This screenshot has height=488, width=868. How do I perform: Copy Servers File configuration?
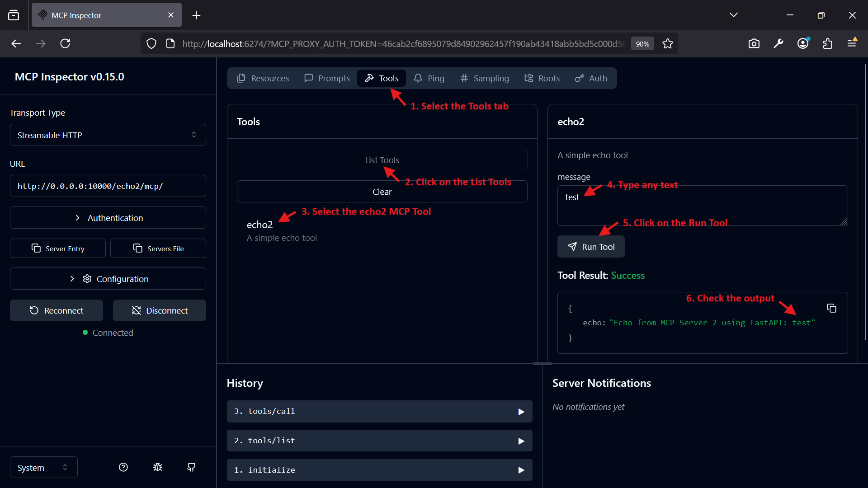point(158,249)
